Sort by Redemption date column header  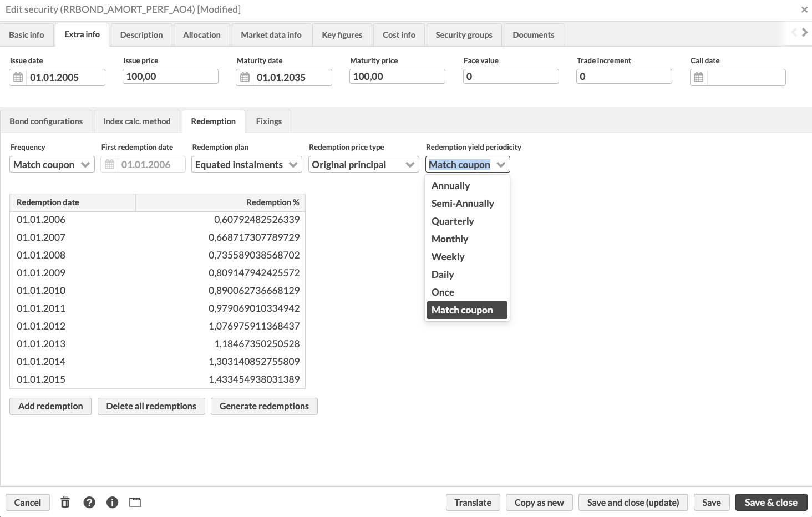click(x=73, y=202)
